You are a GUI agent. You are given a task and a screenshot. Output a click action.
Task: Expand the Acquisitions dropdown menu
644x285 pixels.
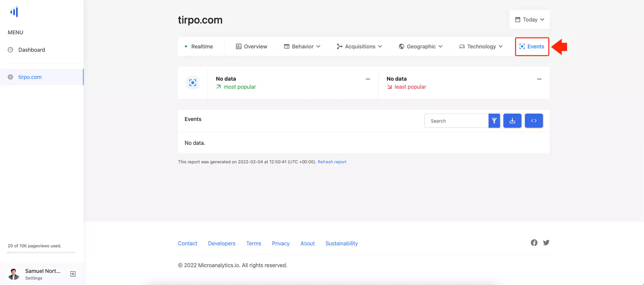coord(360,46)
